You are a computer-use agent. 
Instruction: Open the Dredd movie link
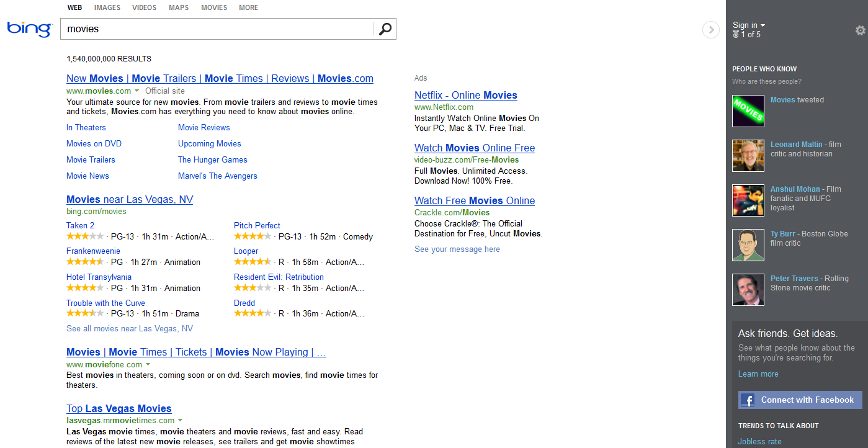244,303
